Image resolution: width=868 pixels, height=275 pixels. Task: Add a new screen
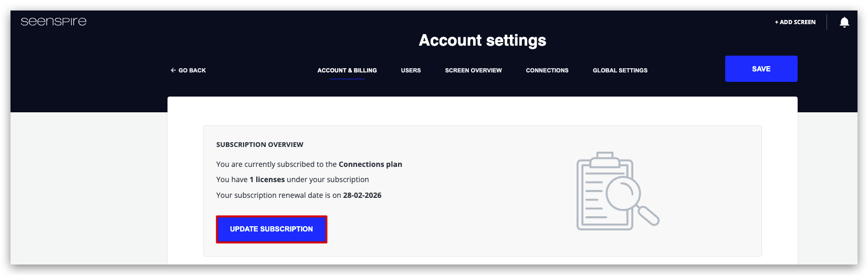coord(795,22)
